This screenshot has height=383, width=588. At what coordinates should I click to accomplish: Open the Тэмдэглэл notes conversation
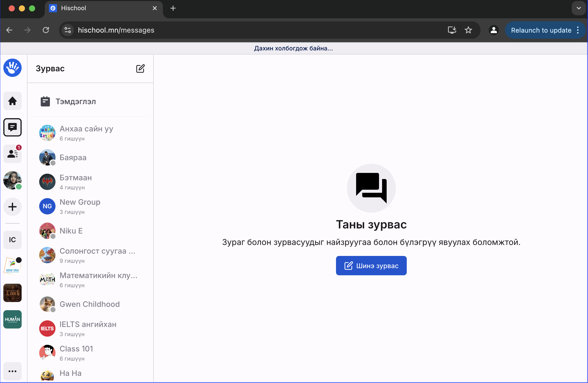pyautogui.click(x=76, y=101)
